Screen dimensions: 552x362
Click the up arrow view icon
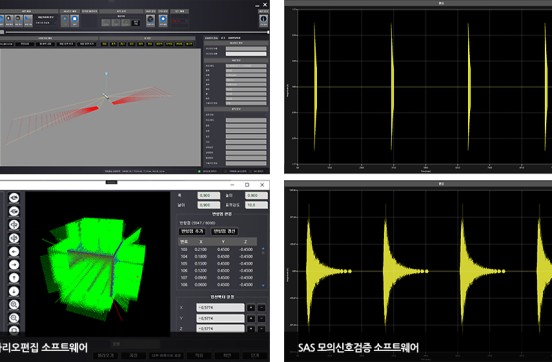(14, 278)
